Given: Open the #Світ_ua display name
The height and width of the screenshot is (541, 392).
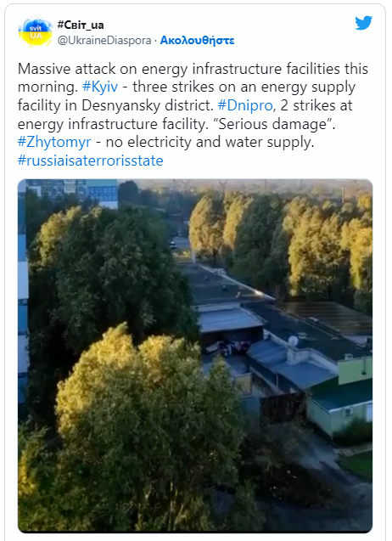Looking at the screenshot, I should [81, 25].
